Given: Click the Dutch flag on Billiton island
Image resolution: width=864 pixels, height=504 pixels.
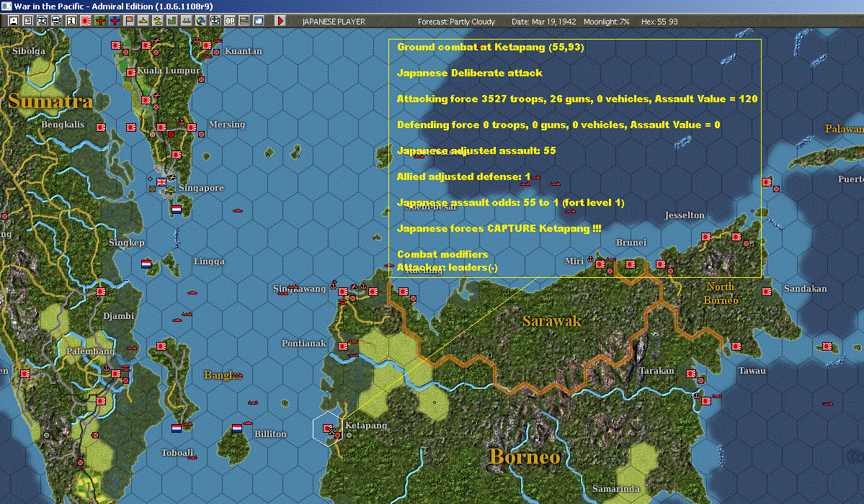Looking at the screenshot, I should point(237,428).
